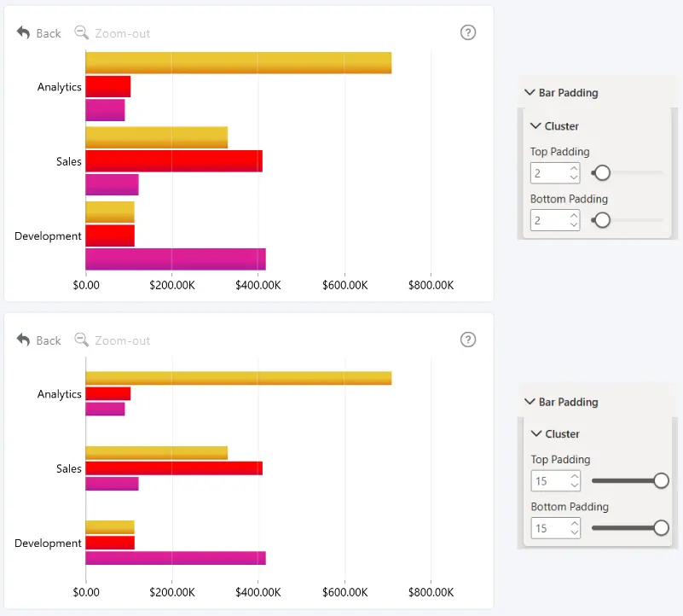The image size is (683, 616).
Task: Click the Sales axis label in the upper chart
Action: point(69,162)
